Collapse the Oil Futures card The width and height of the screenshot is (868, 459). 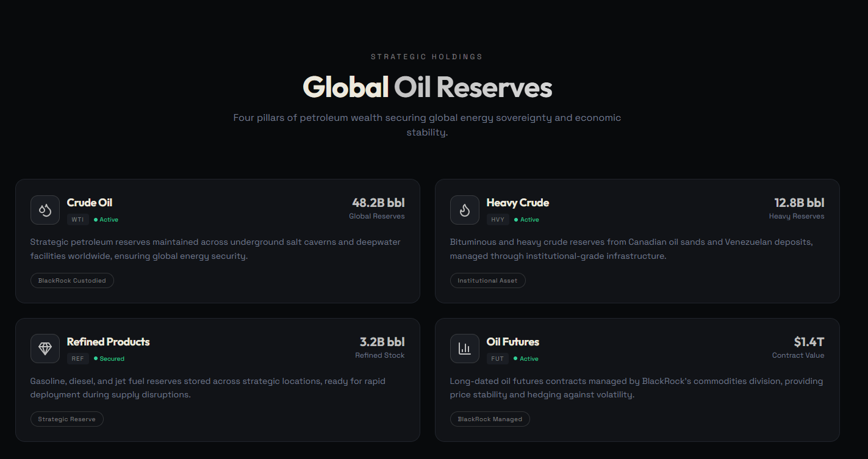(637, 380)
